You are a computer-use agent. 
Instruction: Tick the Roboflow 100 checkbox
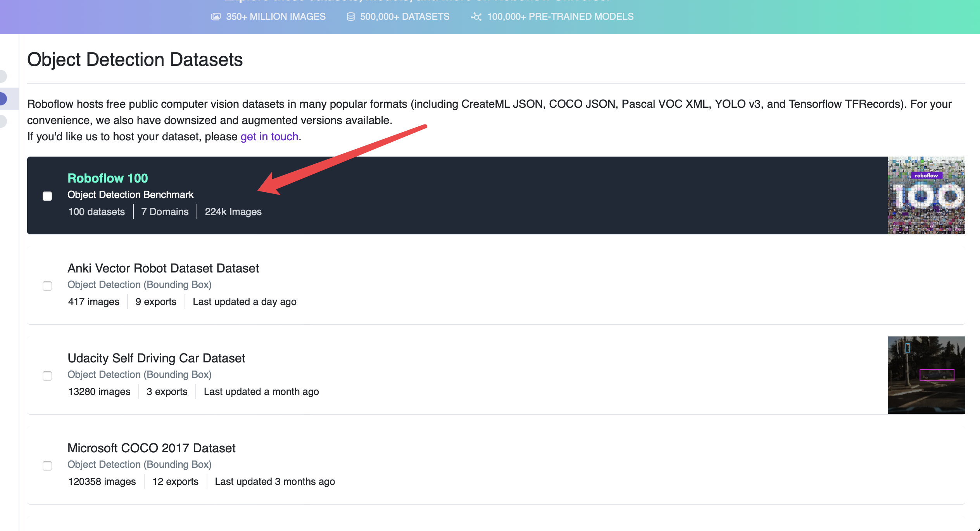click(x=47, y=196)
